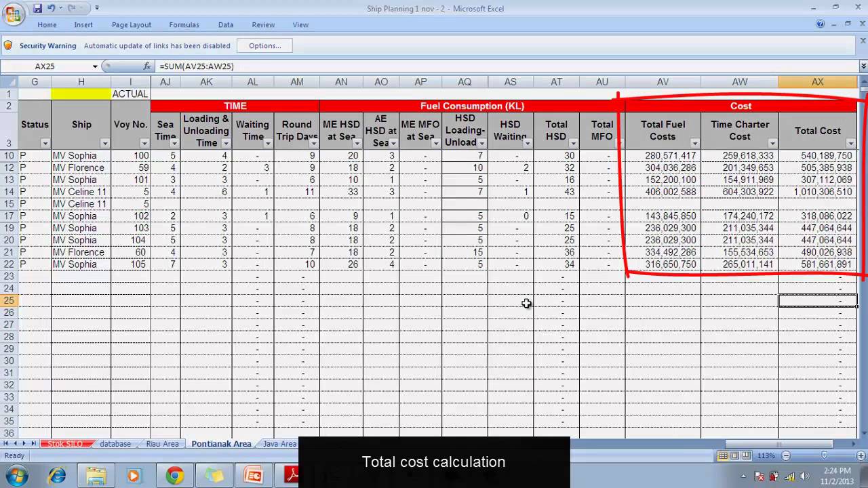
Task: Click the 113% zoom level
Action: pyautogui.click(x=766, y=455)
